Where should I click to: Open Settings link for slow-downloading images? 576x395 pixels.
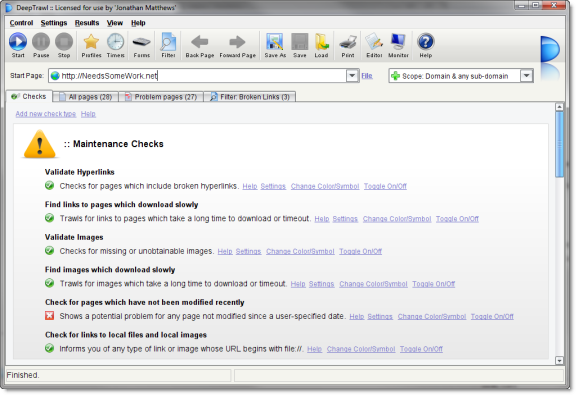point(321,284)
